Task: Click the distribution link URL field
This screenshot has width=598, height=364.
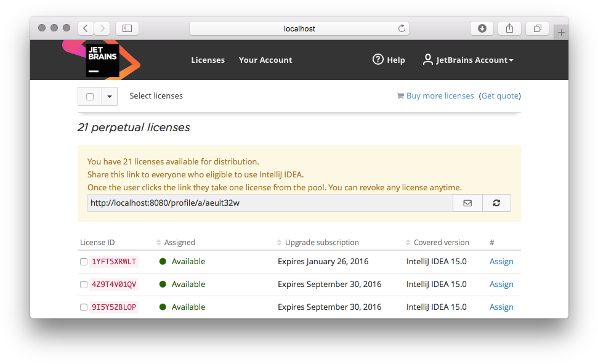Action: click(270, 203)
